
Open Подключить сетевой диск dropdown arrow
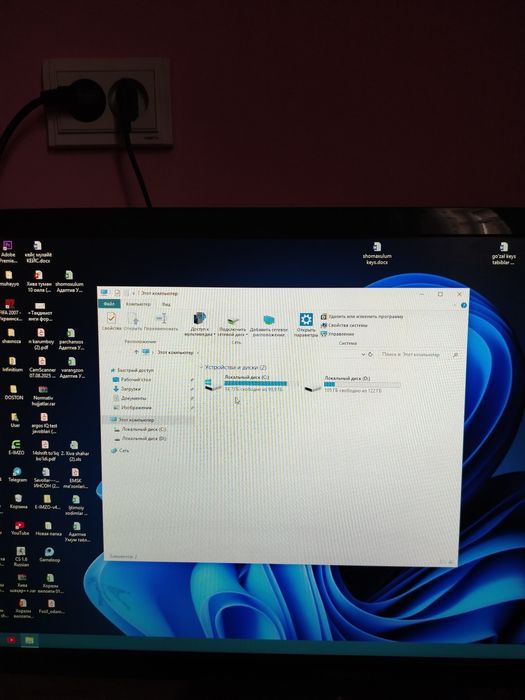click(247, 334)
